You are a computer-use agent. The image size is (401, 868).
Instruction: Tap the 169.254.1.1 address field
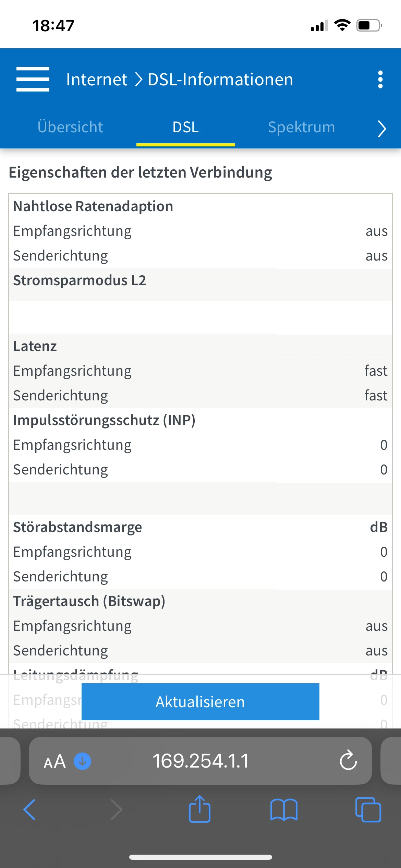pyautogui.click(x=200, y=761)
